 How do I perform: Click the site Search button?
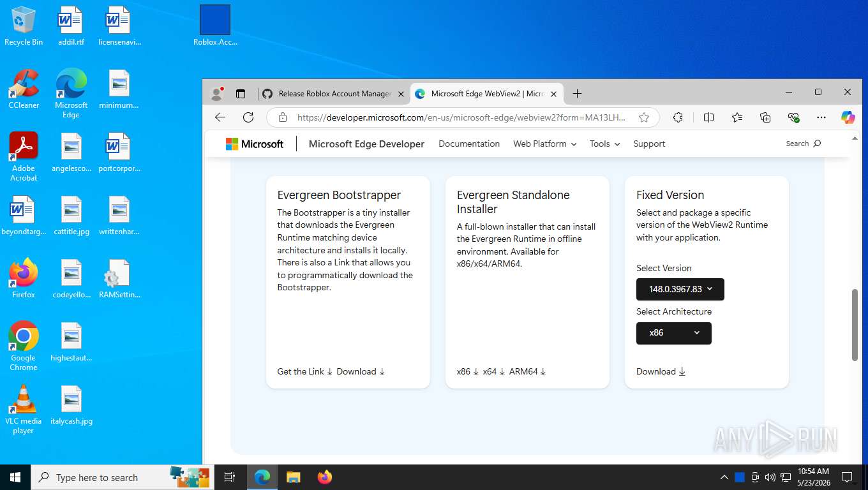803,144
